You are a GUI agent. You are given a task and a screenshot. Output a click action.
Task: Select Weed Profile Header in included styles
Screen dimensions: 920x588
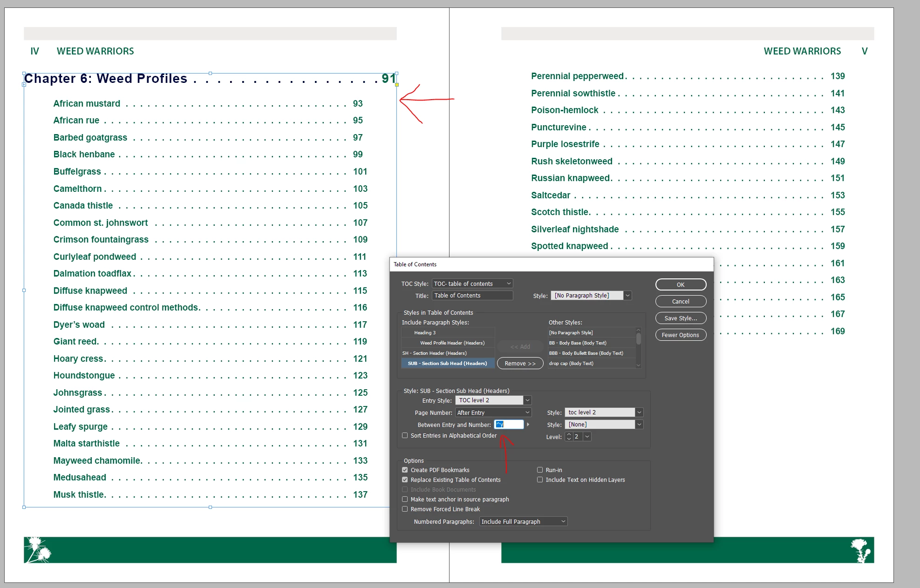click(x=452, y=343)
